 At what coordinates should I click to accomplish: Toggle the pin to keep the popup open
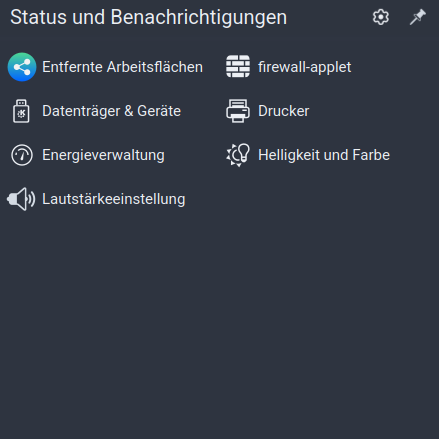(418, 17)
